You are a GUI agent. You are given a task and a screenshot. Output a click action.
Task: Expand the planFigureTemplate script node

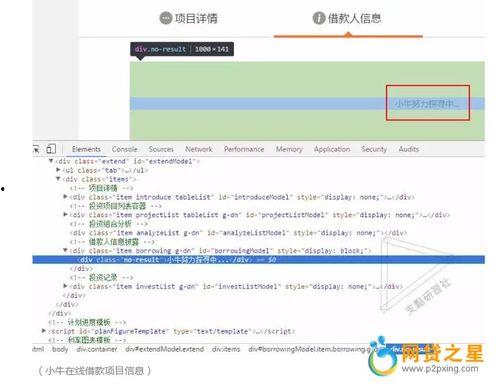(x=44, y=331)
